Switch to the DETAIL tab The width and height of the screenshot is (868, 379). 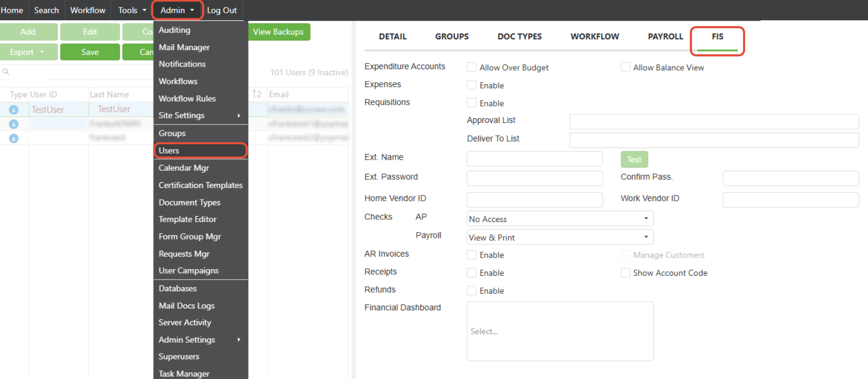tap(393, 37)
